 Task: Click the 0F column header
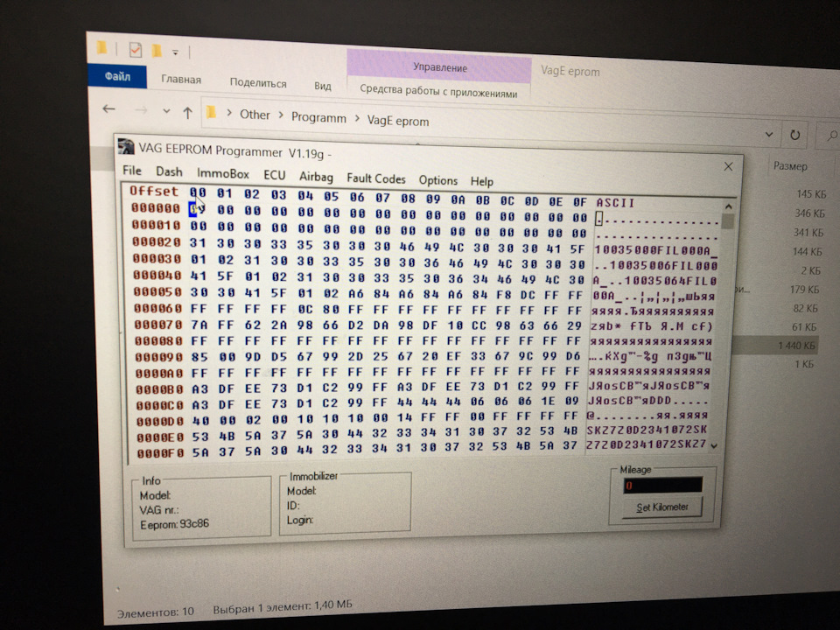[x=579, y=202]
